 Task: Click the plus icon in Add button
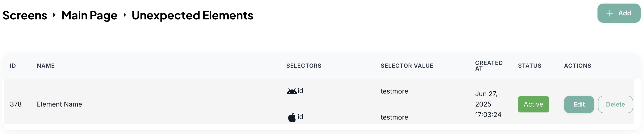coord(610,13)
